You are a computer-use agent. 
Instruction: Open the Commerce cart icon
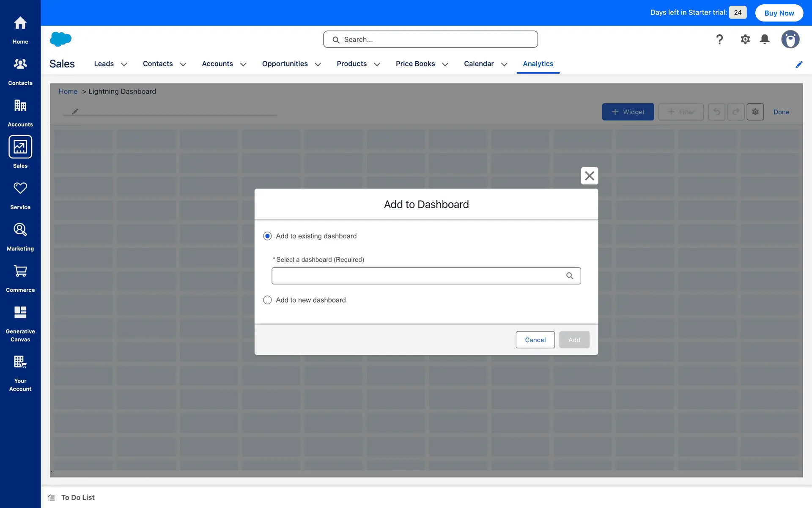pyautogui.click(x=20, y=271)
